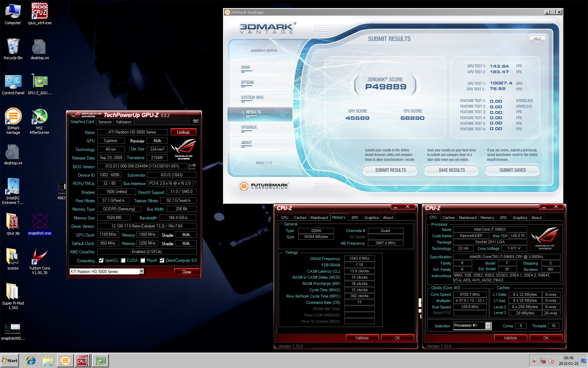Viewport: 588px width, 368px height.
Task: Open Internet Explorer from the taskbar
Action: click(x=31, y=361)
